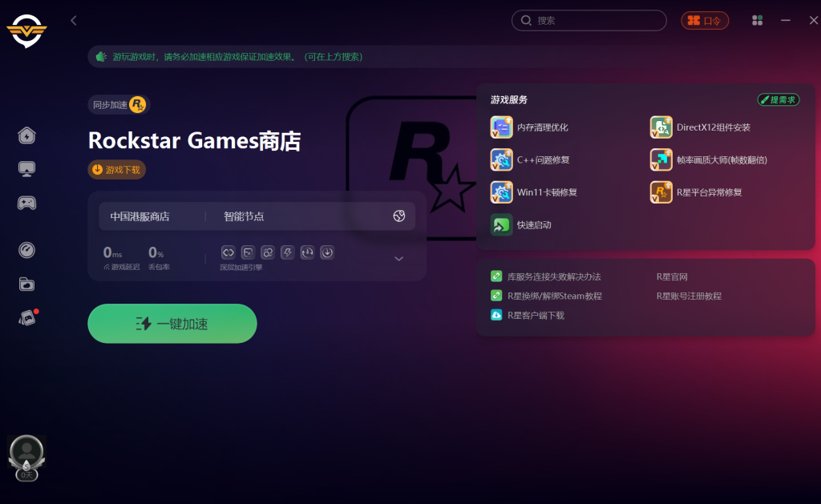Click the download-arrow engine icon

click(x=327, y=252)
